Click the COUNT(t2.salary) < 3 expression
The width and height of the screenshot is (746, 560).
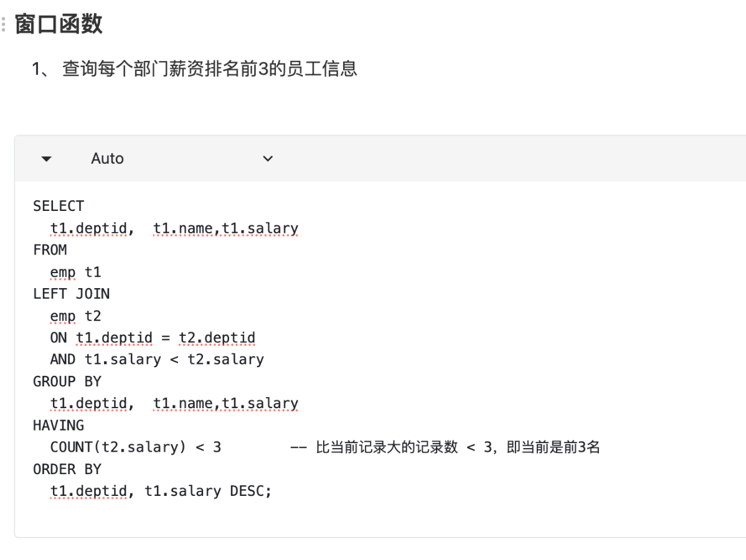click(135, 447)
